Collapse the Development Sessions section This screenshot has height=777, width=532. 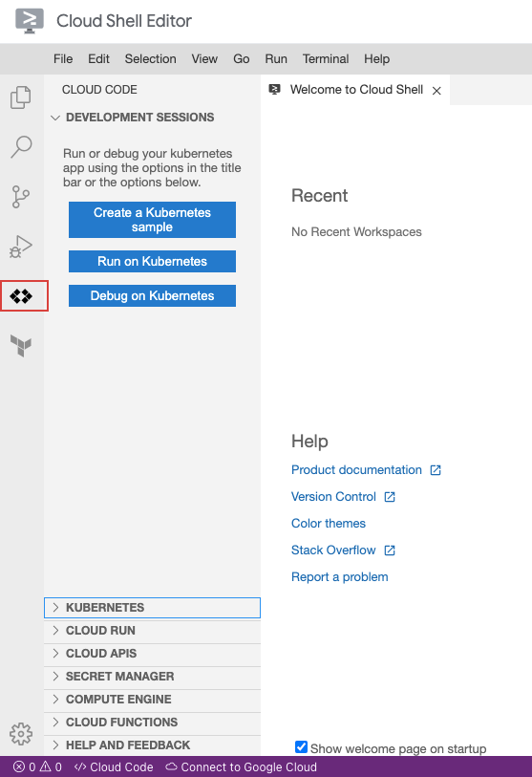coord(152,118)
